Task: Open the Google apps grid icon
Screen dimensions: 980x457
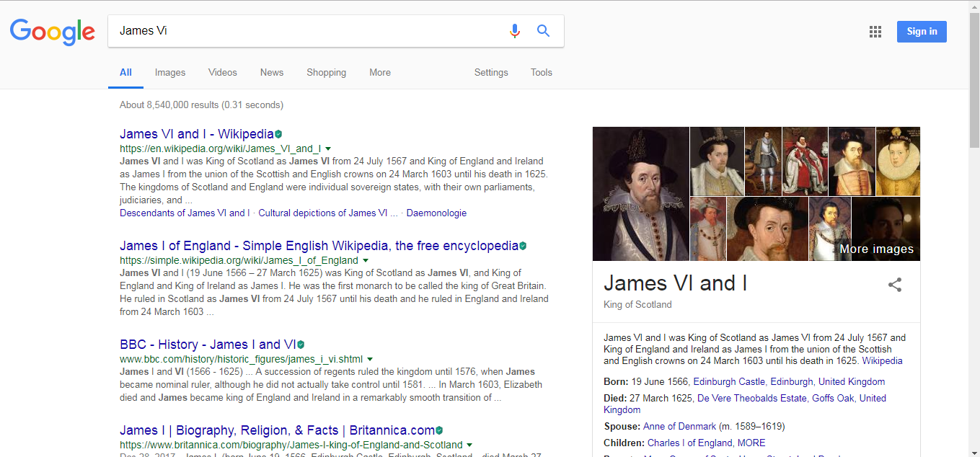Action: (x=875, y=32)
